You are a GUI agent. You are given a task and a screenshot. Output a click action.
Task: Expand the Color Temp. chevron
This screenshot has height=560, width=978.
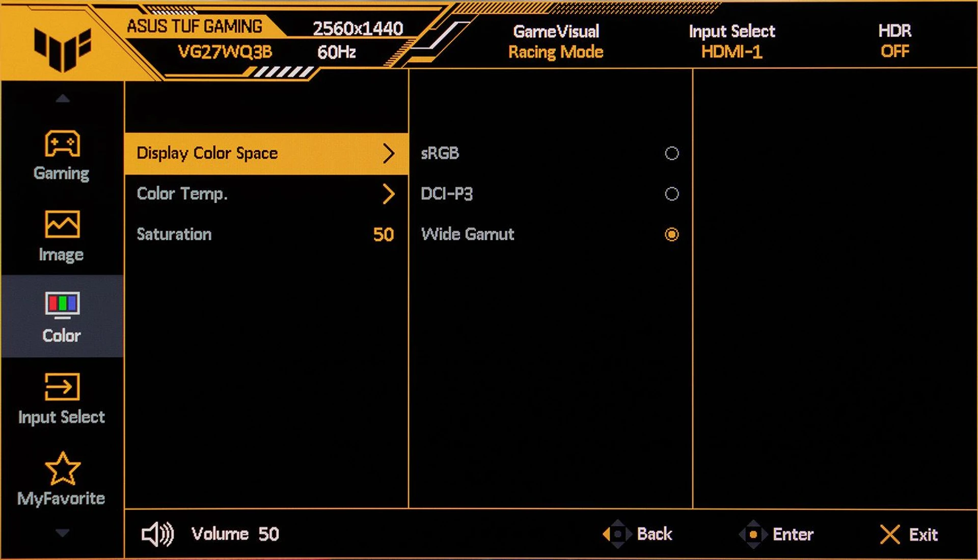(x=389, y=194)
